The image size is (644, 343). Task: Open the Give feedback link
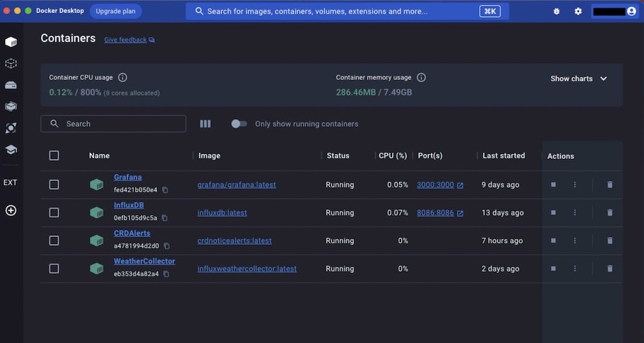129,40
